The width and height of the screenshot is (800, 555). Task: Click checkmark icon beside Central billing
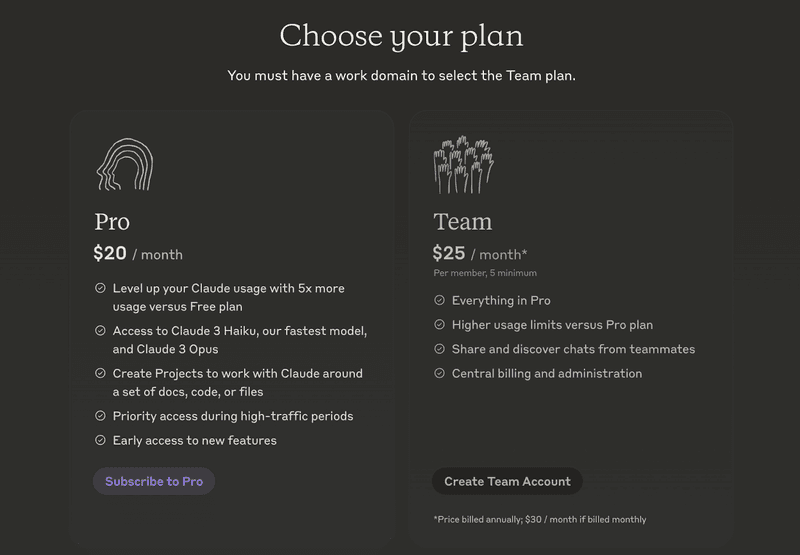[x=439, y=373]
